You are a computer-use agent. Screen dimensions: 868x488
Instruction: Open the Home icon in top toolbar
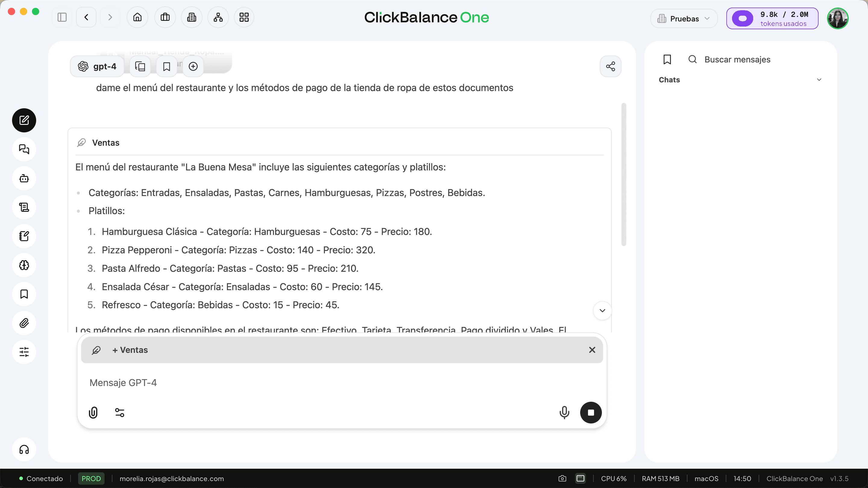[137, 17]
